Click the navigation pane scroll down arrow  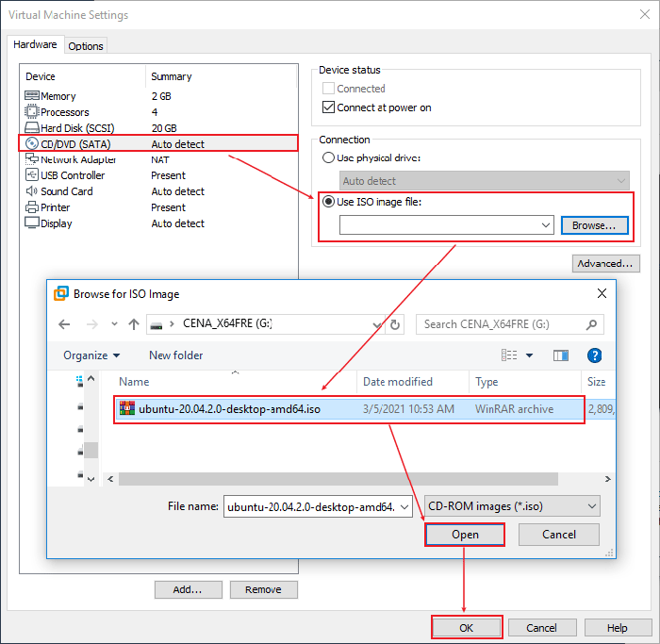point(91,479)
